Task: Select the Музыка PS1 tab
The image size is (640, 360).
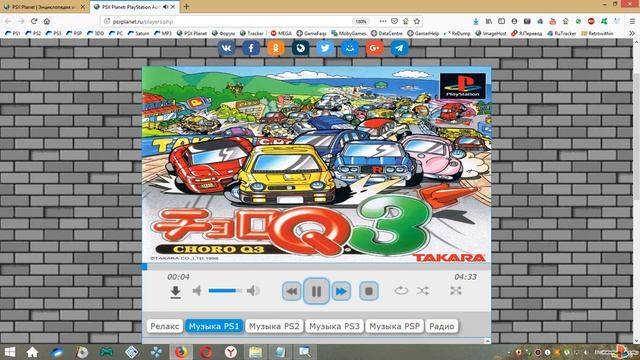Action: (214, 326)
